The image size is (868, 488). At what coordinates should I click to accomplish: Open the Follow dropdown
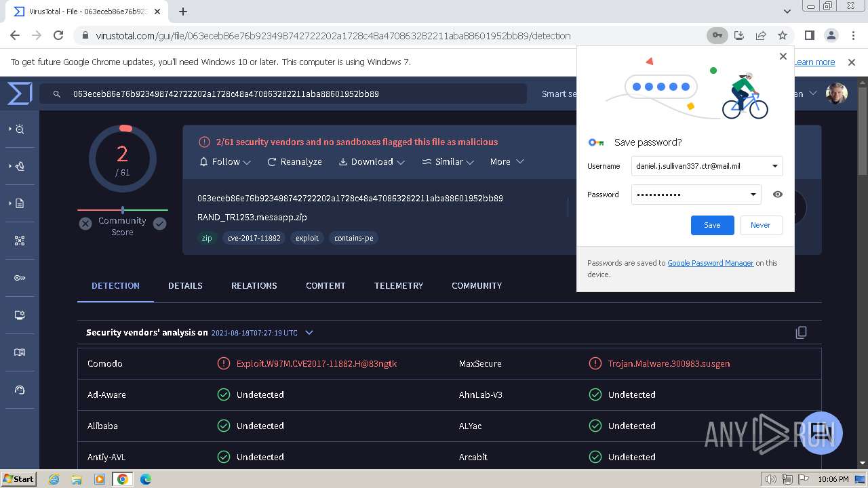tap(225, 162)
